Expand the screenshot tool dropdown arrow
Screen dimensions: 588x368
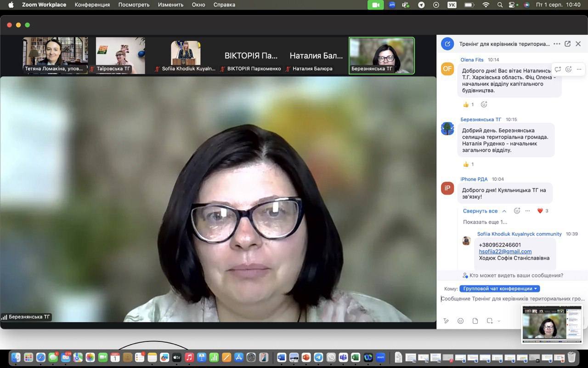[499, 321]
